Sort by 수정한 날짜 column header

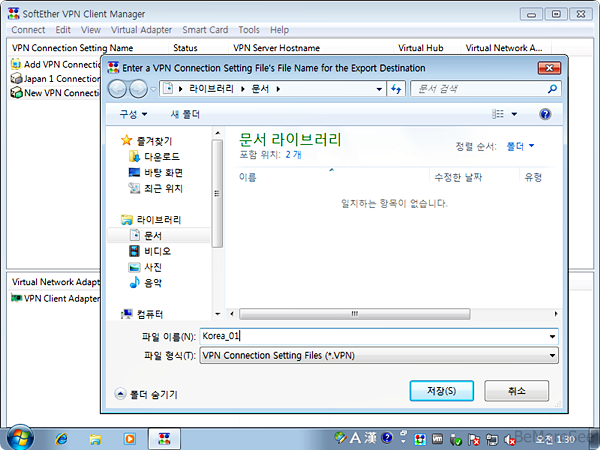click(474, 177)
